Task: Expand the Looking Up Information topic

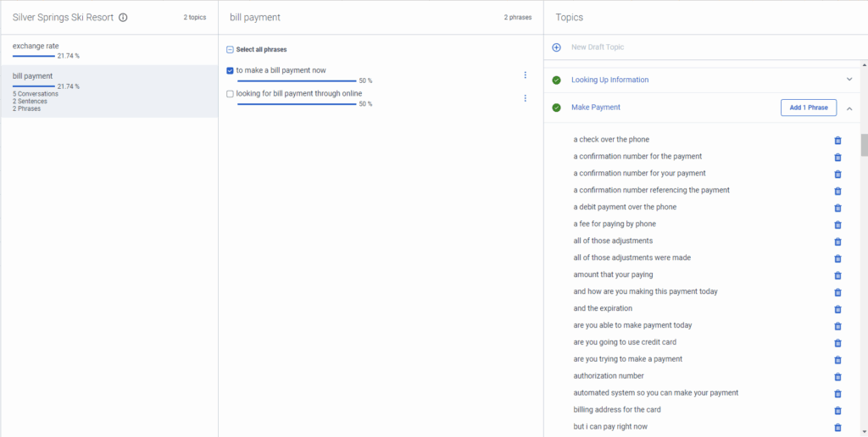Action: pos(849,80)
